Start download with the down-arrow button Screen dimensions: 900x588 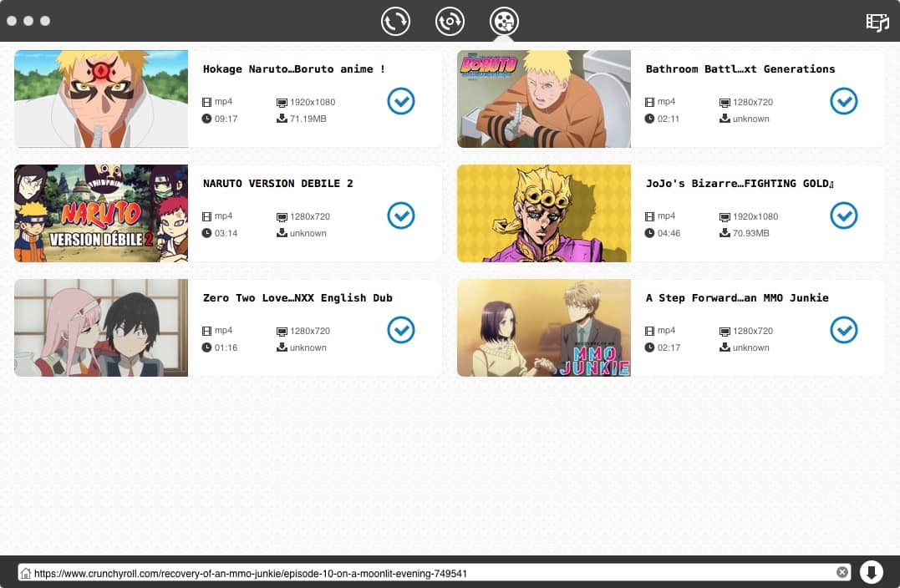tap(872, 572)
